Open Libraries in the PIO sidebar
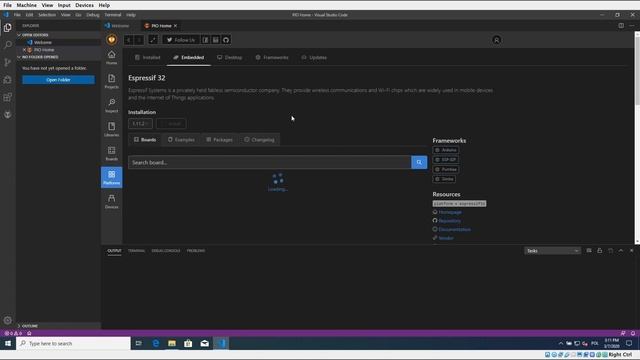640x360 pixels. 111,129
